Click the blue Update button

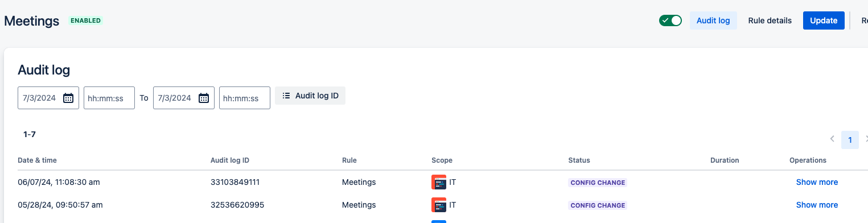[824, 20]
